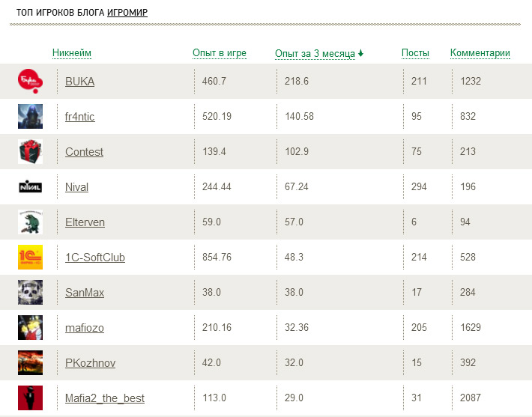The height and width of the screenshot is (417, 532).
Task: Click Contest's 3-month value 102.9
Action: (297, 151)
